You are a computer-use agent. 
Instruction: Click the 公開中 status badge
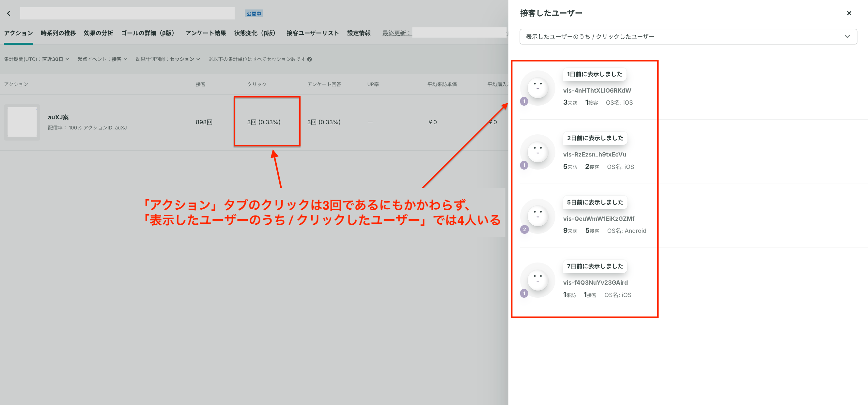tap(254, 14)
